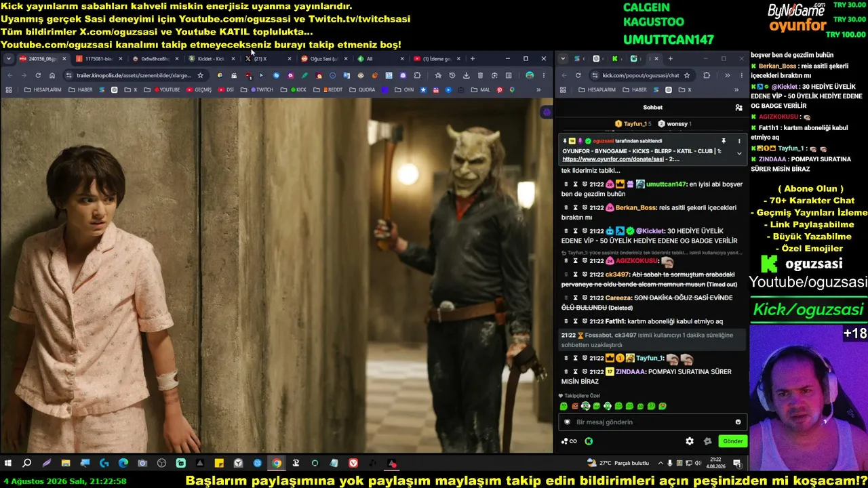The height and width of the screenshot is (488, 868).
Task: Expand the tab search dropdown in the left browser
Action: coord(9,59)
